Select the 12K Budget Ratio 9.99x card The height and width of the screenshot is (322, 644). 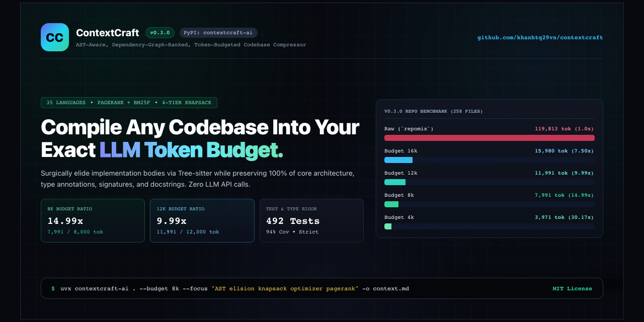point(202,221)
